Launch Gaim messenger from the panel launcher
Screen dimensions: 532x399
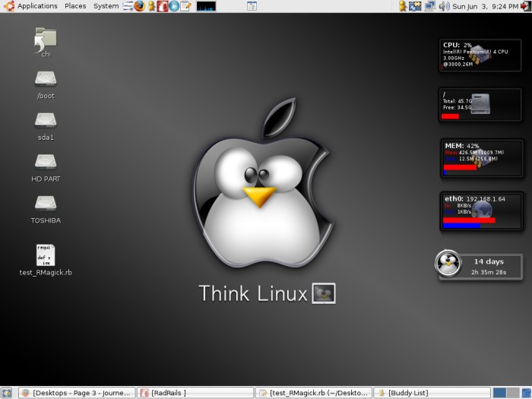[x=152, y=6]
